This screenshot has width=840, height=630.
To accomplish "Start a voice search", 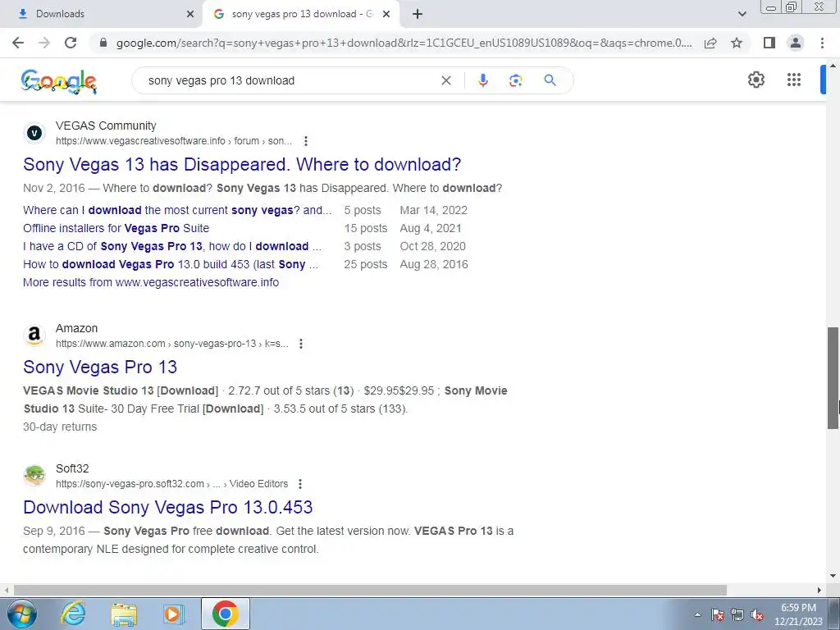I will coord(482,80).
